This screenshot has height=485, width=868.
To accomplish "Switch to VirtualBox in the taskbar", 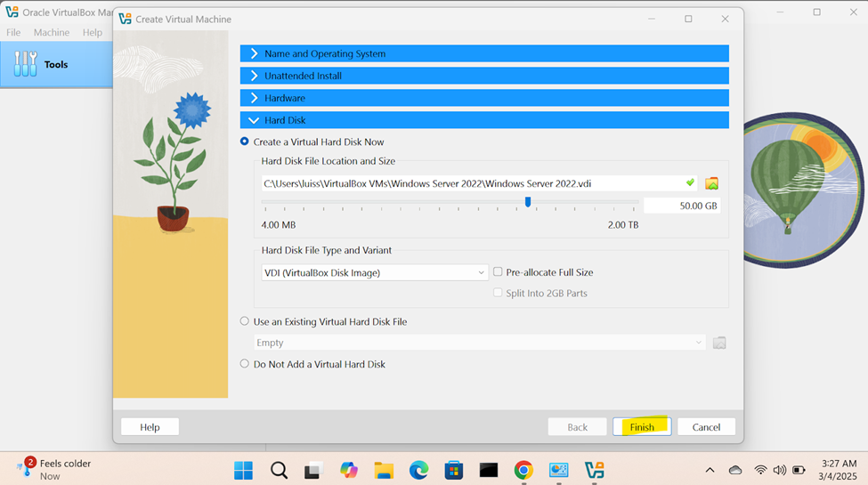I will [594, 470].
